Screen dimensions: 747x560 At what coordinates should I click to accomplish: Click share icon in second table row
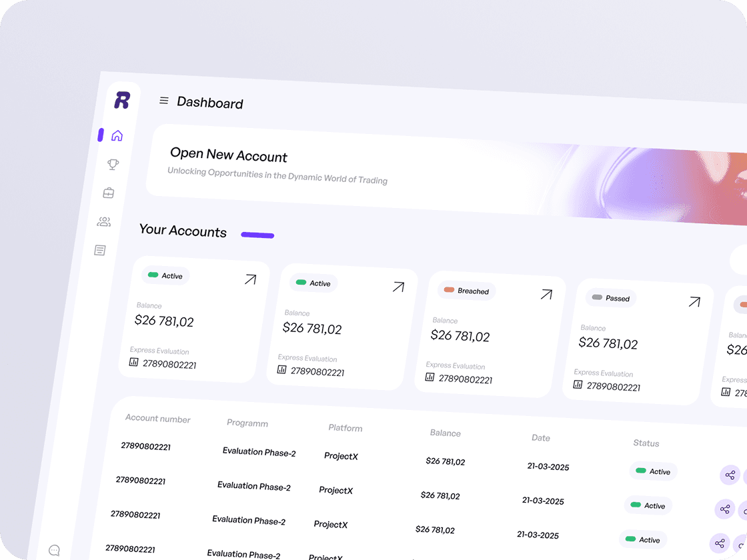(x=724, y=509)
